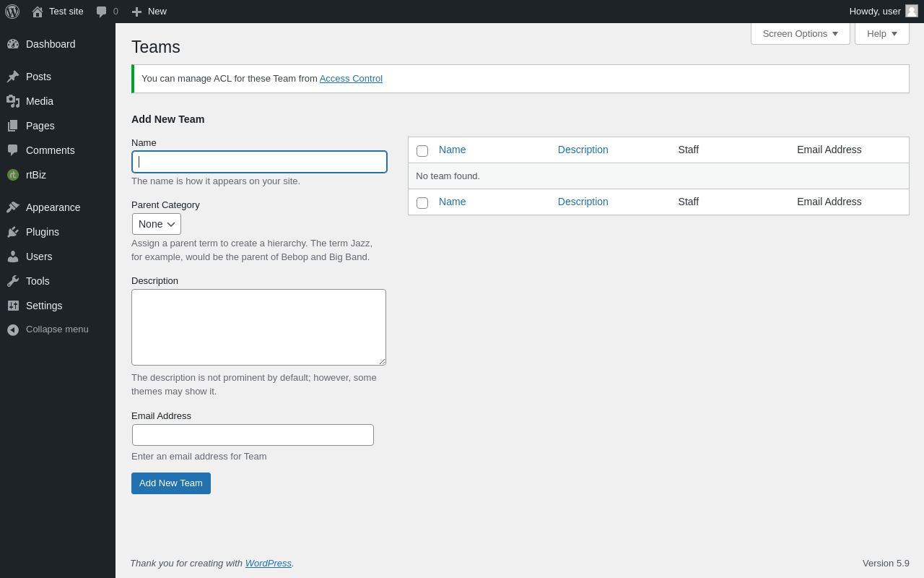Sort by Description in table header
The image size is (924, 578).
coord(583,150)
